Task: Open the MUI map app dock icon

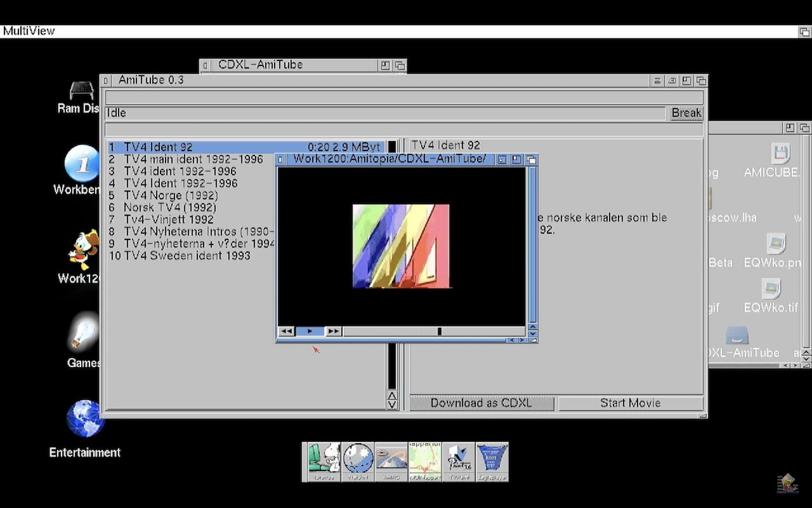Action: pos(425,462)
